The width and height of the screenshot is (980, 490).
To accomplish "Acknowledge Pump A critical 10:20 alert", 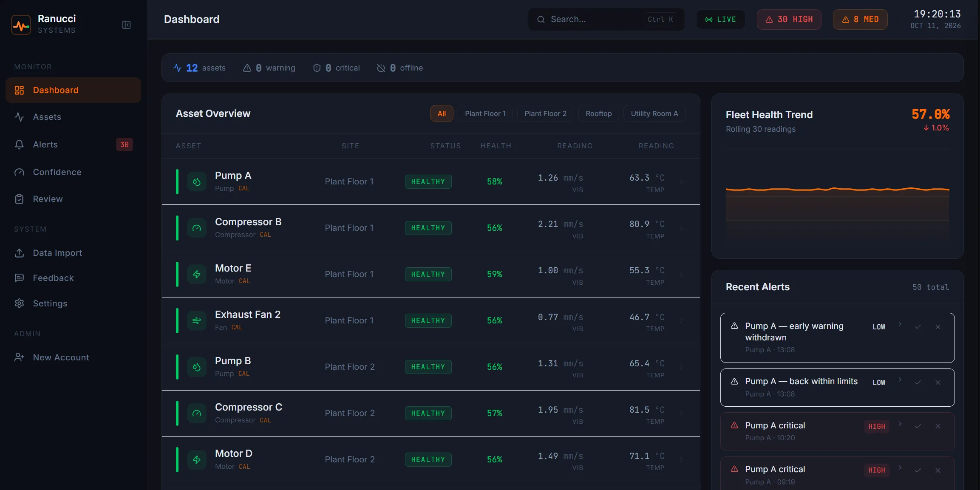I will 918,426.
